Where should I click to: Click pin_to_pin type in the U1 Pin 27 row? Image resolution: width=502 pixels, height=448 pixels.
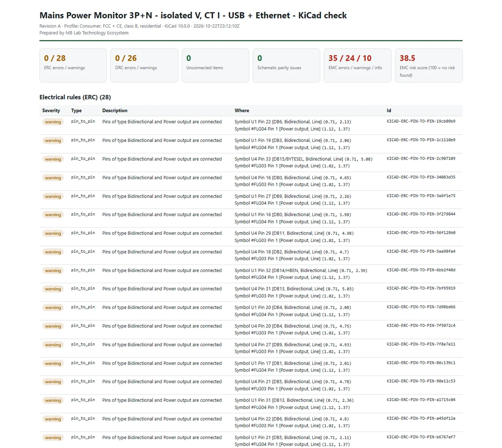(x=83, y=196)
